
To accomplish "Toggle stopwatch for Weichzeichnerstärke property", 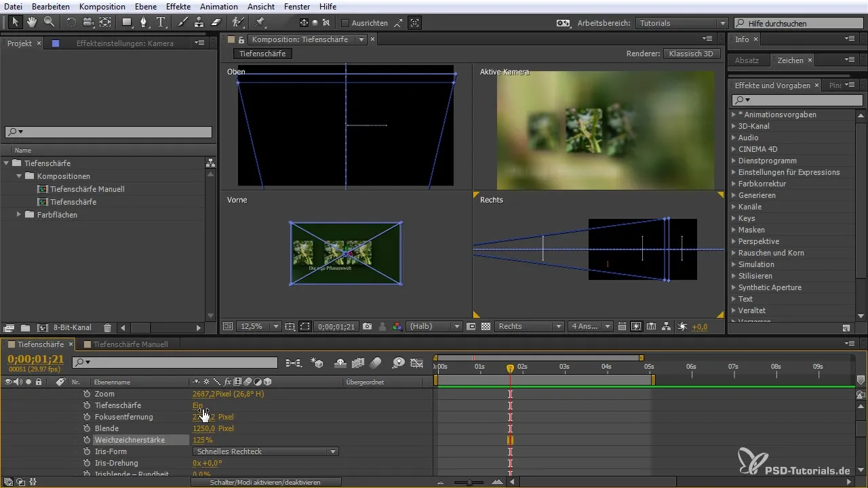I will [87, 440].
